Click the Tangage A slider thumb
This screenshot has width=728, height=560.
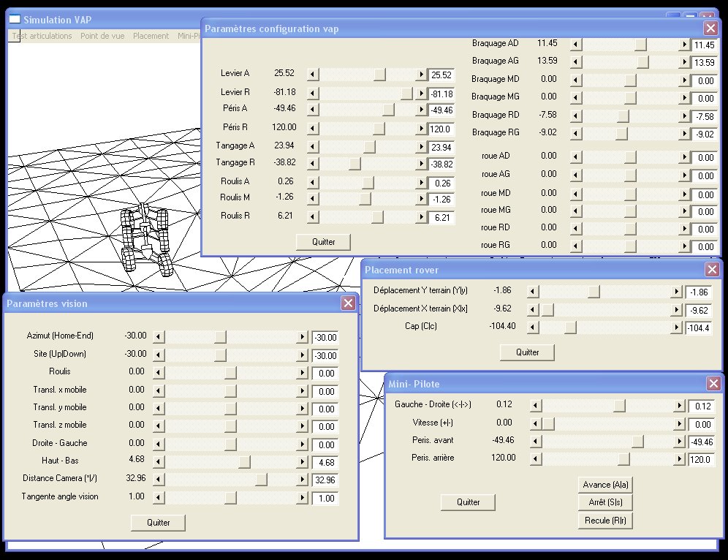369,147
